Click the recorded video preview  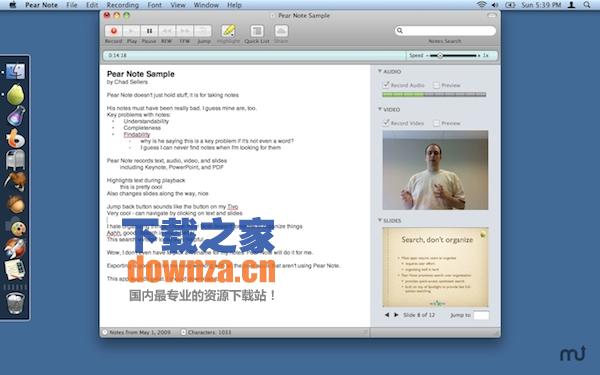435,170
